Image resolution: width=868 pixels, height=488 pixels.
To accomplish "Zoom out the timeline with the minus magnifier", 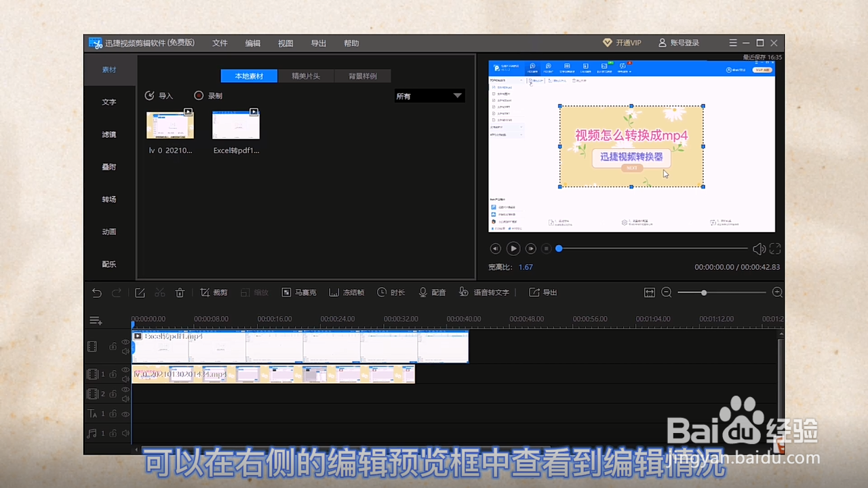I will (667, 293).
